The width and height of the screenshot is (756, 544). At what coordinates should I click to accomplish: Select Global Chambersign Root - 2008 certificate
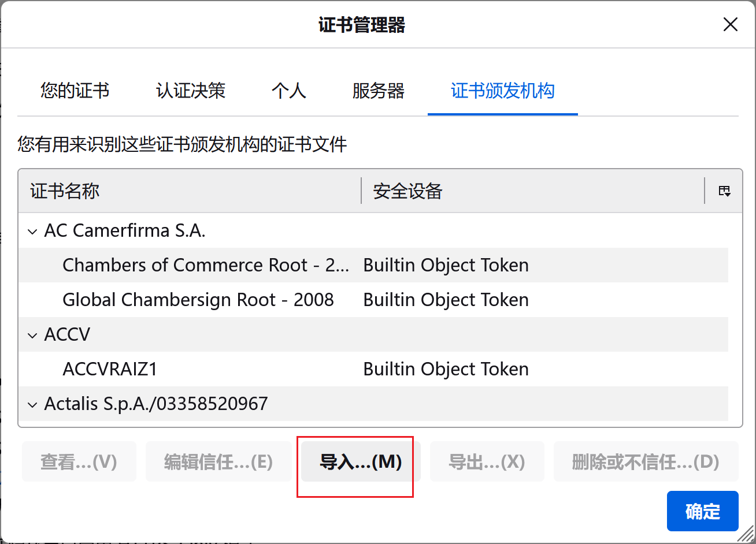(x=198, y=300)
